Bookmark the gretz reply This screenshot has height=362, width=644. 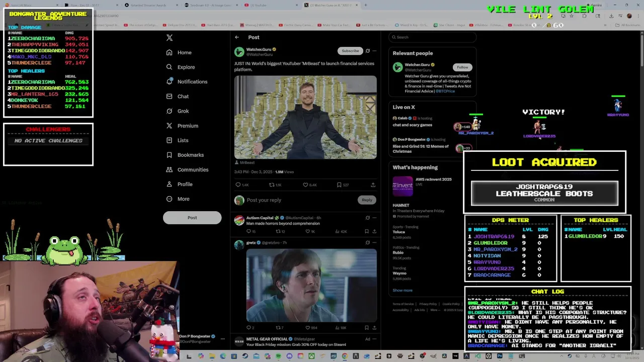tap(367, 328)
